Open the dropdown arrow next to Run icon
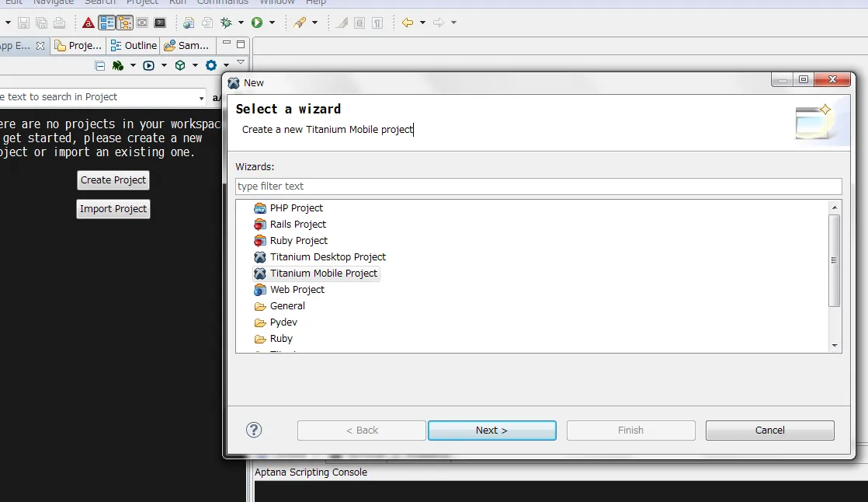Screen dimensions: 868x502 point(272,23)
